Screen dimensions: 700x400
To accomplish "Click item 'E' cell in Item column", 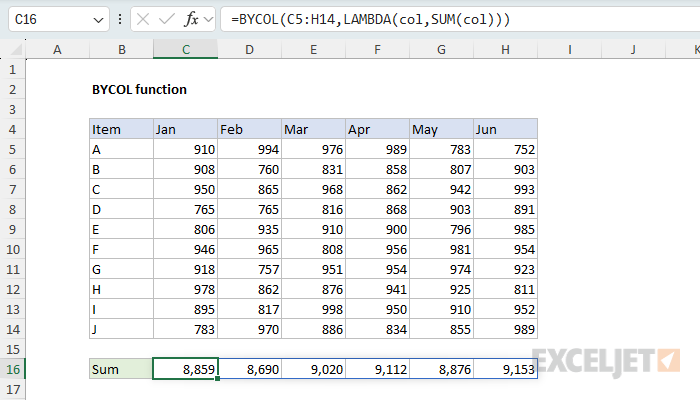I will point(121,229).
